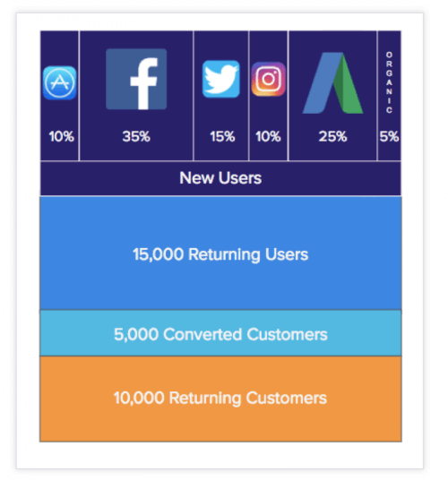Click the 35% Facebook percentage
The image size is (448, 480).
pos(136,136)
